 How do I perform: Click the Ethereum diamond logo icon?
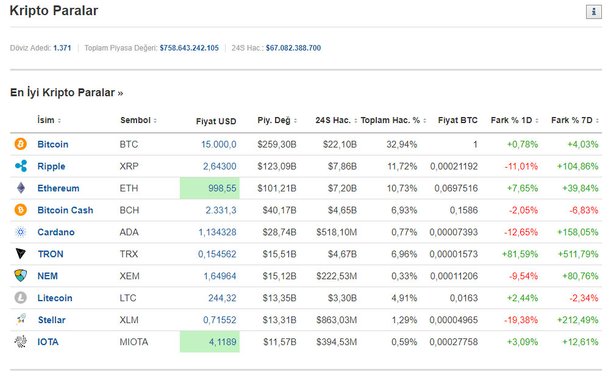click(21, 188)
